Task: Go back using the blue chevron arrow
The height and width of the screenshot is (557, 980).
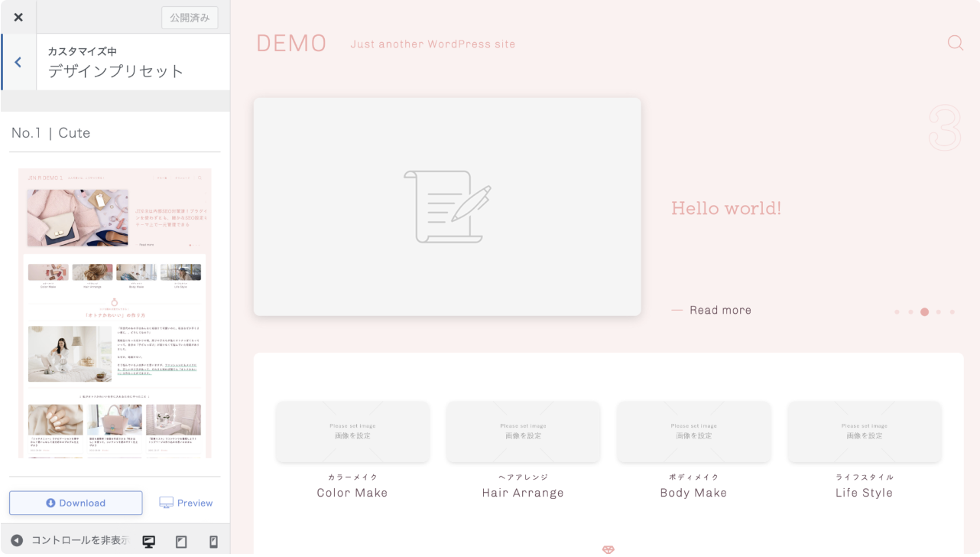Action: click(x=18, y=62)
